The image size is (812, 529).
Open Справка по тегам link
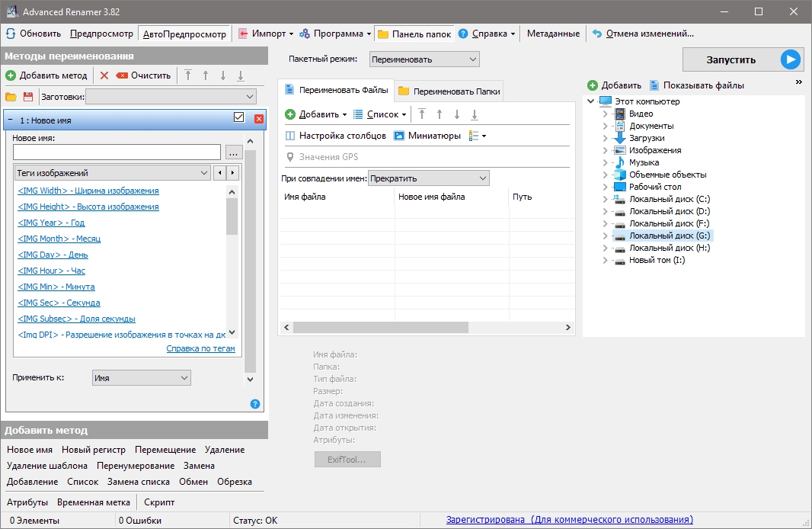[x=200, y=348]
